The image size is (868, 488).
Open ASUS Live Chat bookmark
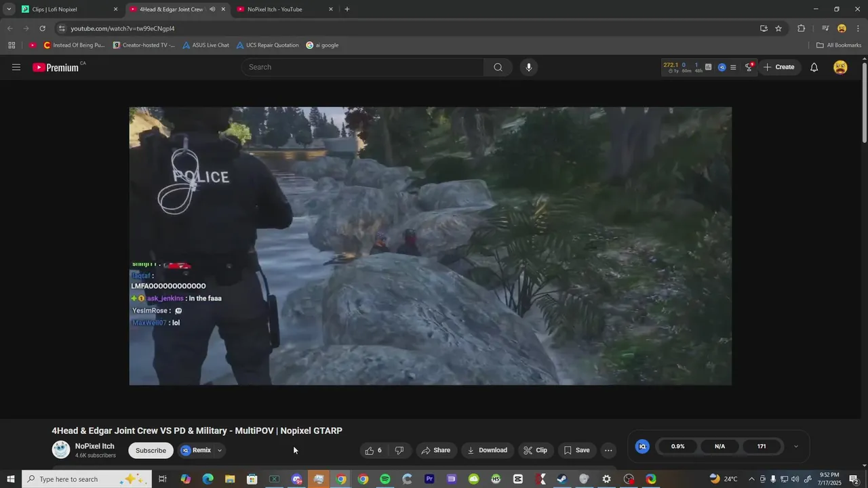[x=206, y=45]
